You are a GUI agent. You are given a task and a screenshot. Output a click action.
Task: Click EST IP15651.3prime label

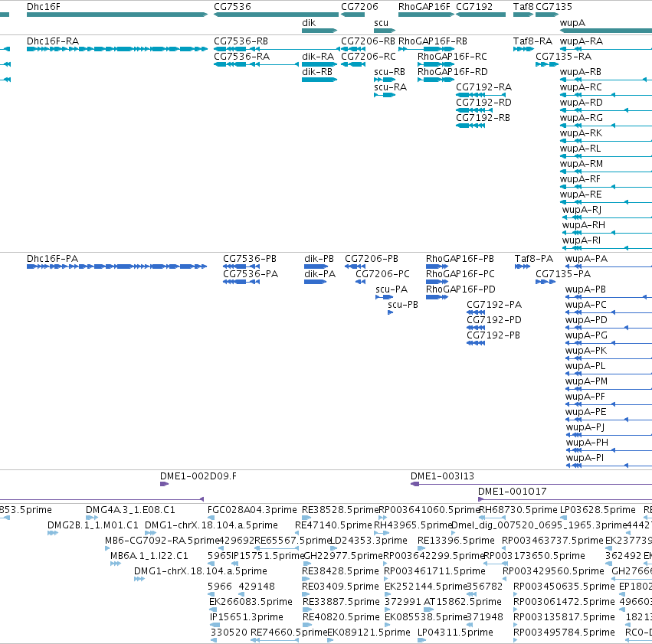(x=247, y=617)
